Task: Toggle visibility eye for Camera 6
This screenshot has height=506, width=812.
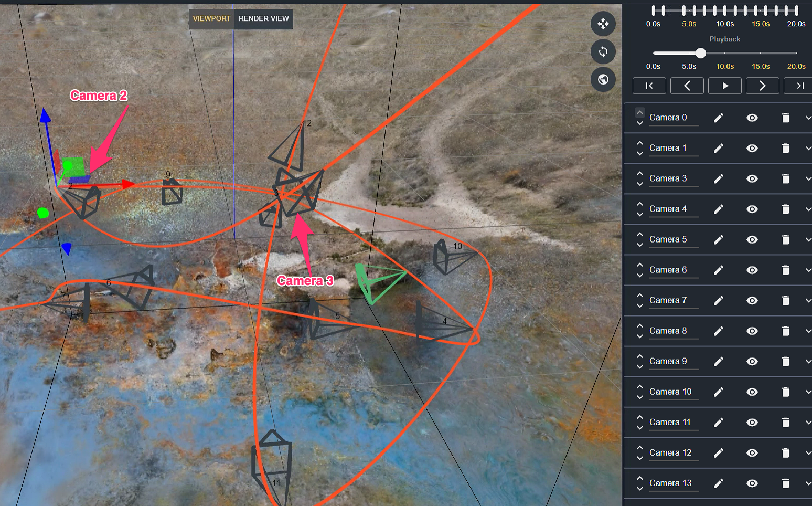Action: (x=752, y=270)
